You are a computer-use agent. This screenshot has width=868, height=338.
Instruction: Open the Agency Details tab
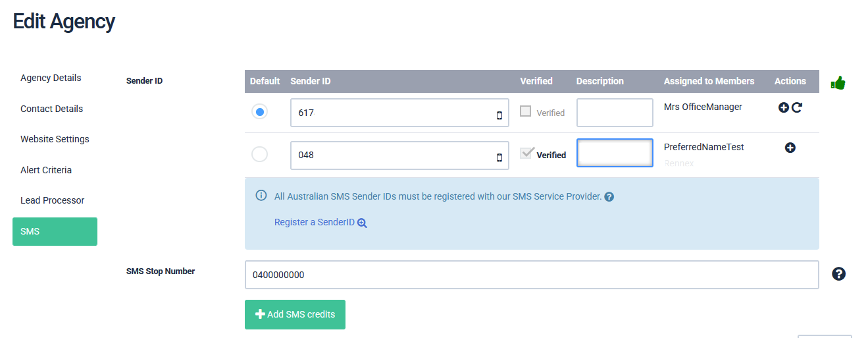[x=51, y=78]
